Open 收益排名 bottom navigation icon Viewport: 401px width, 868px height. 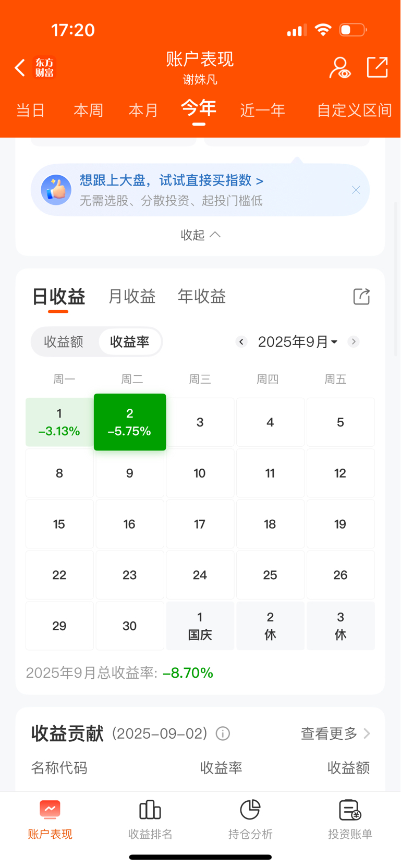(x=150, y=810)
